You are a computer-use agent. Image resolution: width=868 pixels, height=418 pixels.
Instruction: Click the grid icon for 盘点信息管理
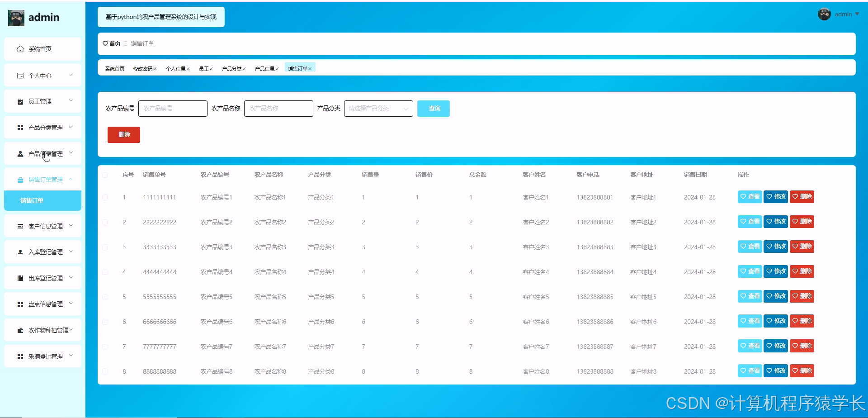20,304
